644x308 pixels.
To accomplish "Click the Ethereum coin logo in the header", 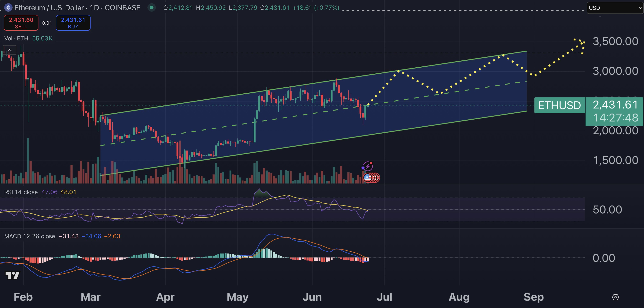I will point(9,7).
